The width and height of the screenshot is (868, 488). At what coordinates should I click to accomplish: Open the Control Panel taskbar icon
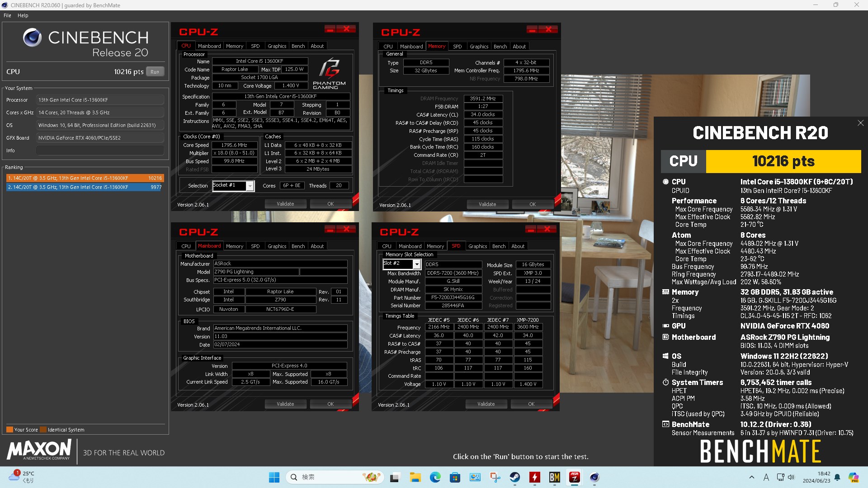click(475, 477)
